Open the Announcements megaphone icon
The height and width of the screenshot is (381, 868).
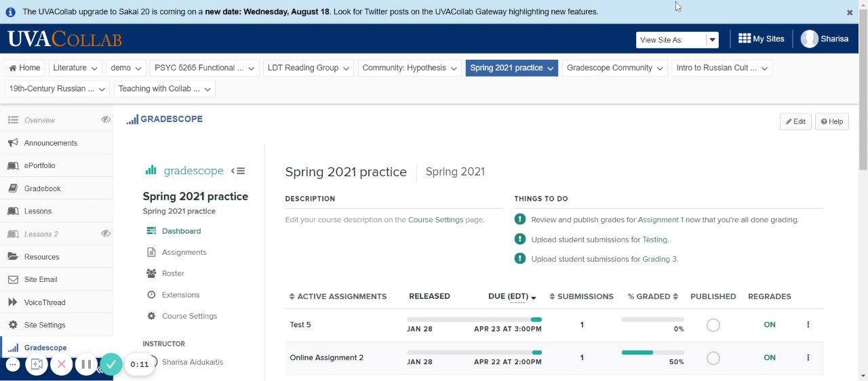12,143
